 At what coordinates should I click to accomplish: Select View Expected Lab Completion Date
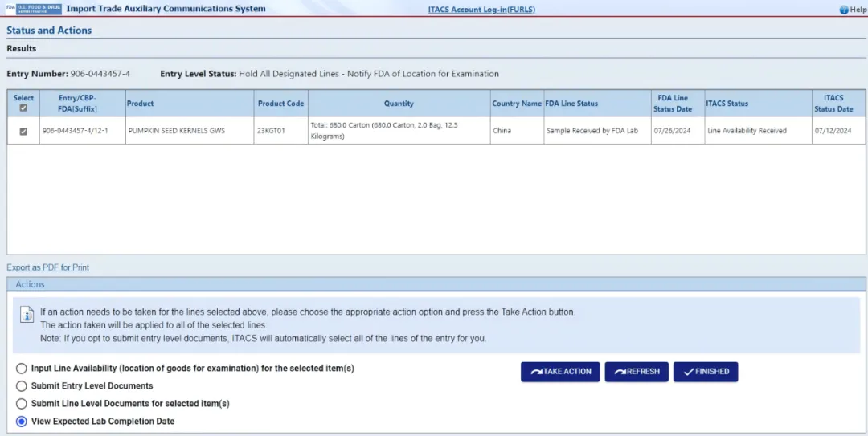click(22, 422)
